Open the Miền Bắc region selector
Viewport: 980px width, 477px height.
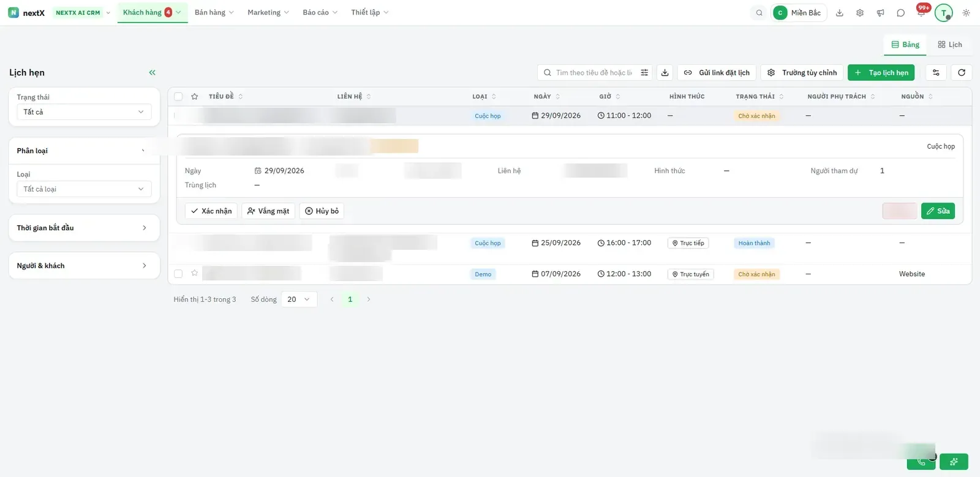pos(799,13)
